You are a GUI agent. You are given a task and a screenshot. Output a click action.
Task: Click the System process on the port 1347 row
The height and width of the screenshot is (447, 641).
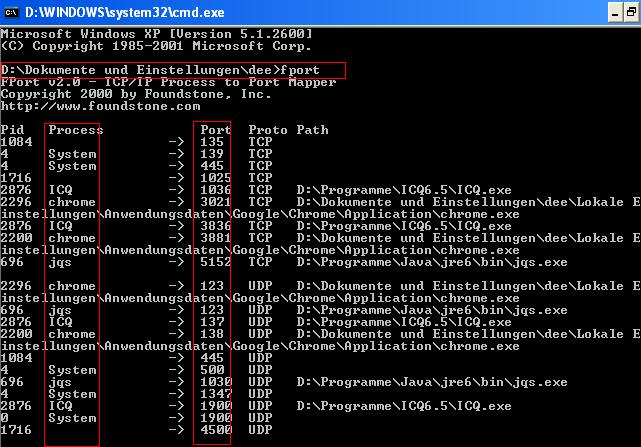pyautogui.click(x=72, y=394)
